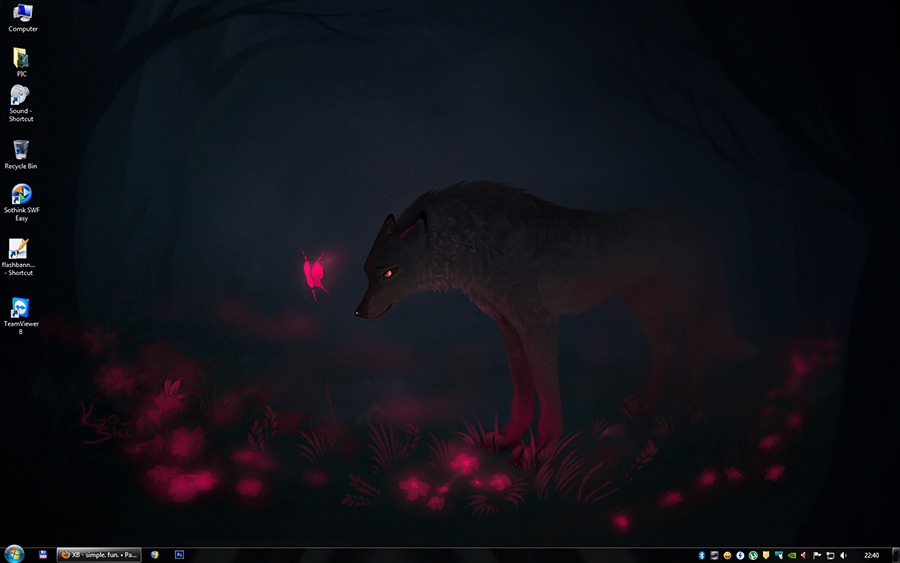Select the TeamViewer 8 desktop icon
900x563 pixels.
(21, 316)
